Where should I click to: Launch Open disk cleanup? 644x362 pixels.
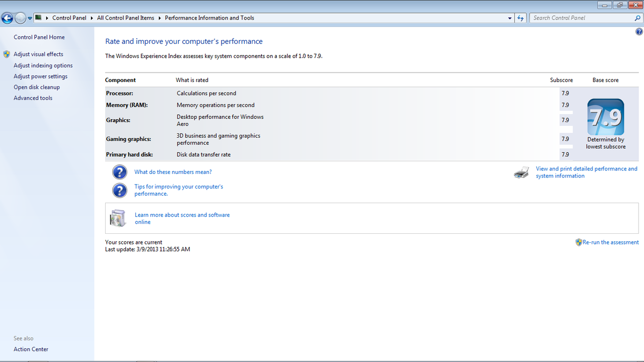tap(37, 87)
